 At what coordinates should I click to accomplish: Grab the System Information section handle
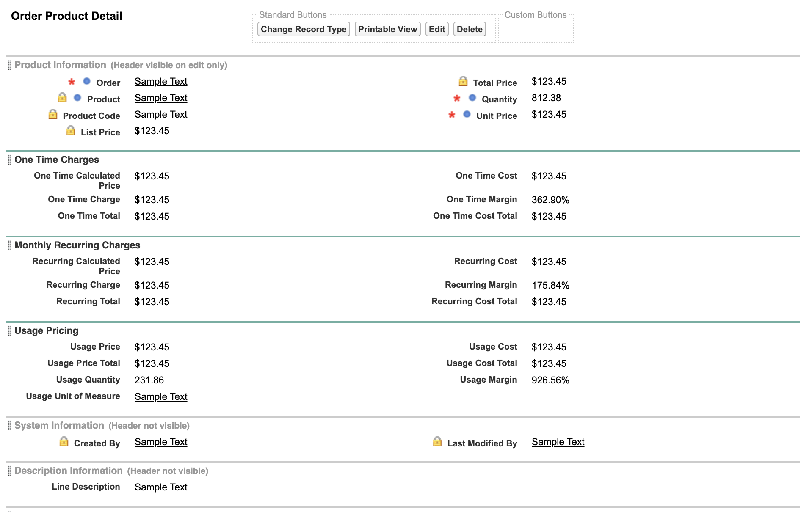click(10, 426)
